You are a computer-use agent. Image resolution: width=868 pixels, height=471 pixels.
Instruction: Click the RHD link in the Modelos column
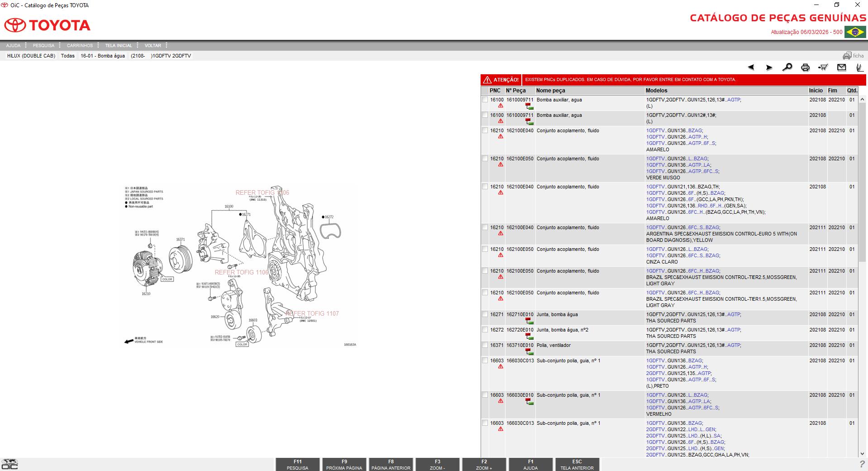(x=703, y=206)
